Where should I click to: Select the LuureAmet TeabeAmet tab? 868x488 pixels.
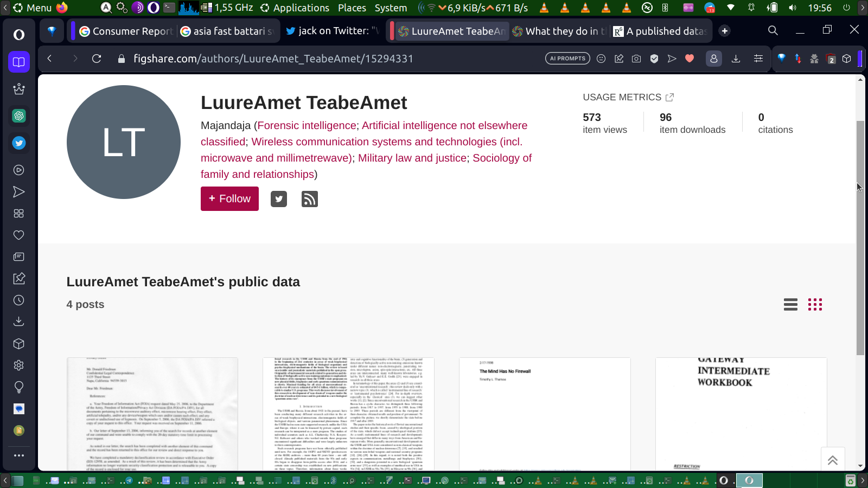coord(451,31)
